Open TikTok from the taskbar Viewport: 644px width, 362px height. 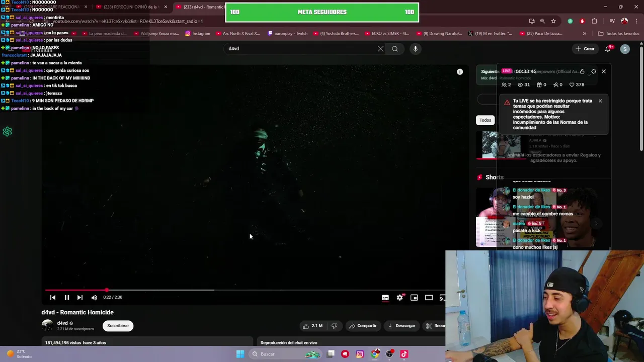tap(404, 354)
